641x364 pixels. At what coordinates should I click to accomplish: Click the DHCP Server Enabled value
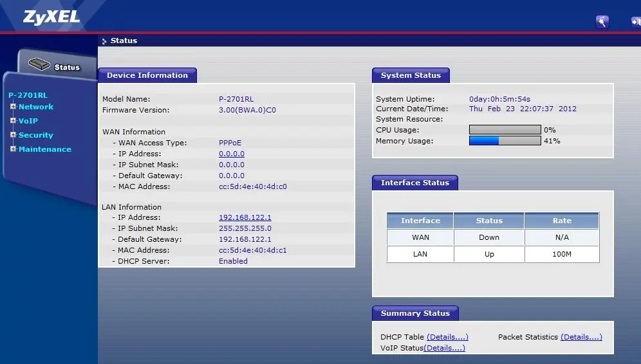[x=233, y=261]
